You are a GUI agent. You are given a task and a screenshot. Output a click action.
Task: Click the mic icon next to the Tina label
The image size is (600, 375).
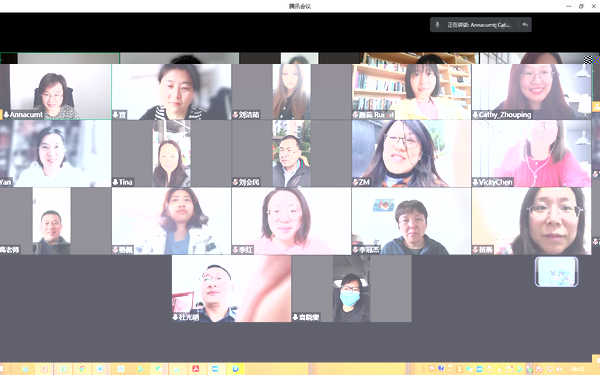coord(115,182)
